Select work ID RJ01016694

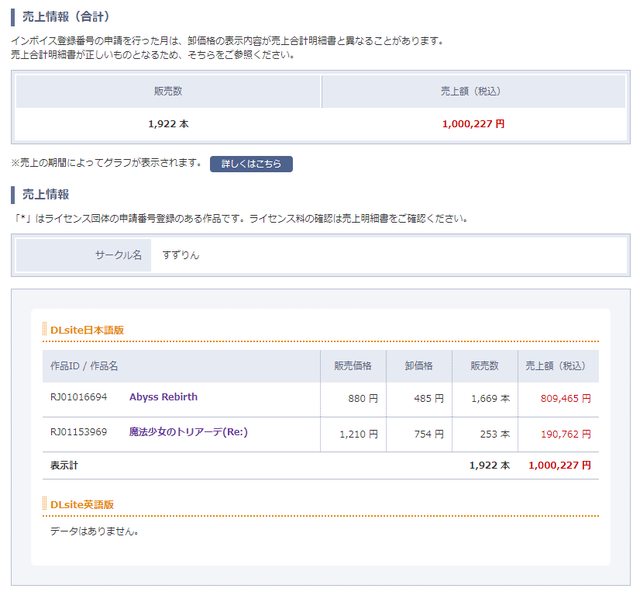[x=78, y=397]
